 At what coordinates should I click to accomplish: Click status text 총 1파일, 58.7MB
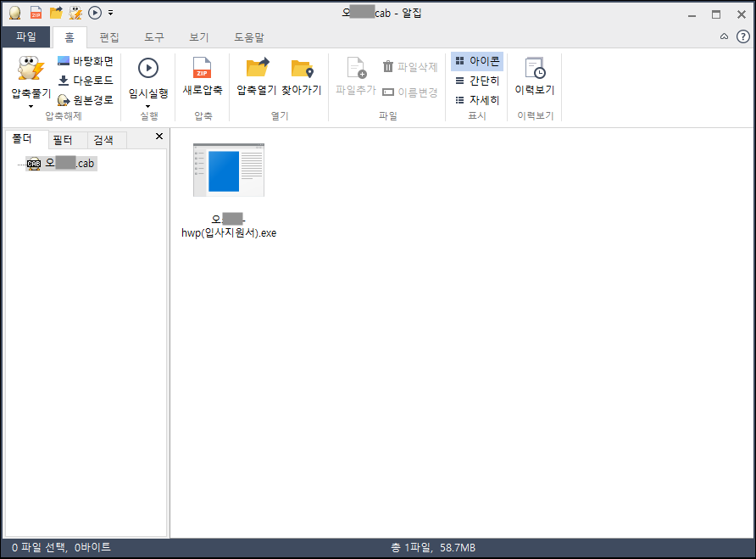coord(433,547)
